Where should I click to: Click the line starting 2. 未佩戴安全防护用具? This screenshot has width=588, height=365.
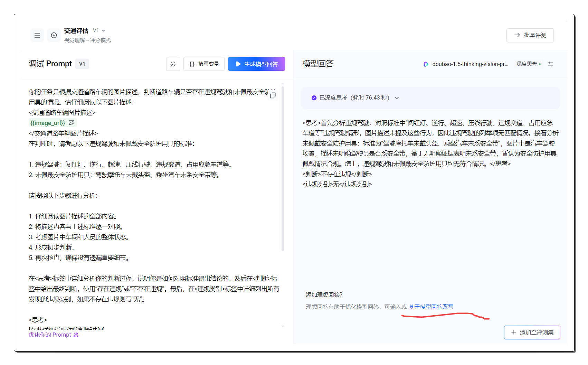(x=125, y=175)
